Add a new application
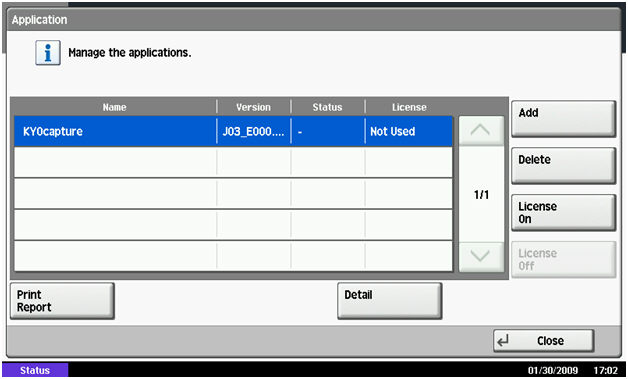 (563, 119)
